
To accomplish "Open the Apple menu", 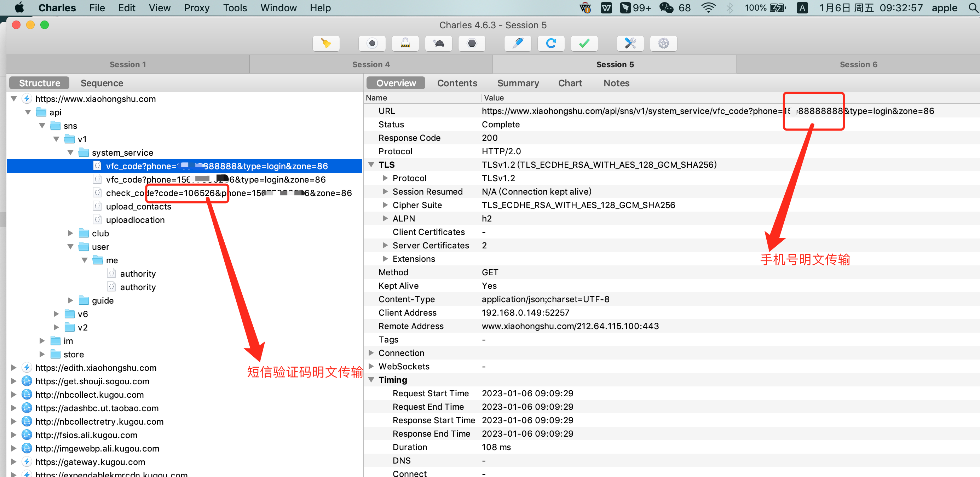I will pyautogui.click(x=19, y=7).
